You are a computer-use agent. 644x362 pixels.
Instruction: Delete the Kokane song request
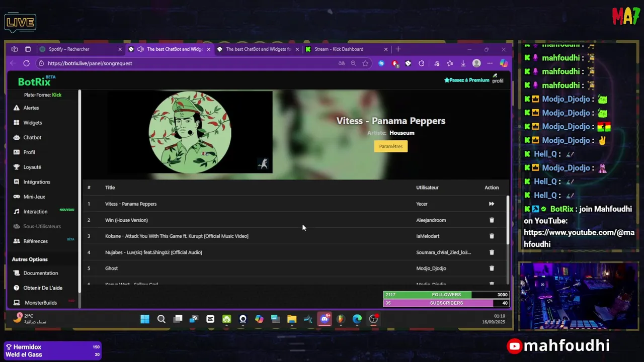[492, 236]
